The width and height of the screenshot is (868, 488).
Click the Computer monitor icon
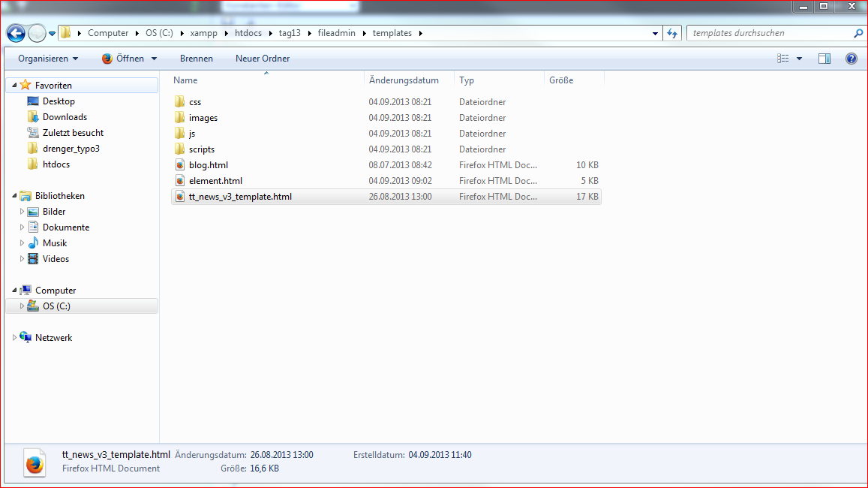[x=26, y=291]
